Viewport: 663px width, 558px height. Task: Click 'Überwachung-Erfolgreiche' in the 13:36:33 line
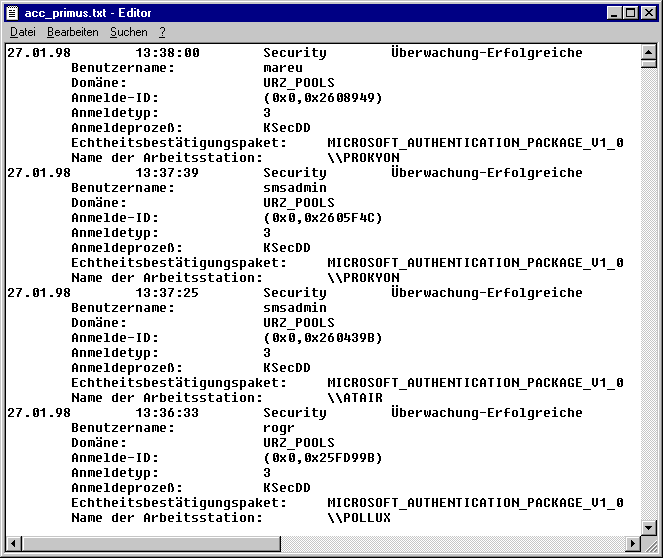tap(487, 413)
